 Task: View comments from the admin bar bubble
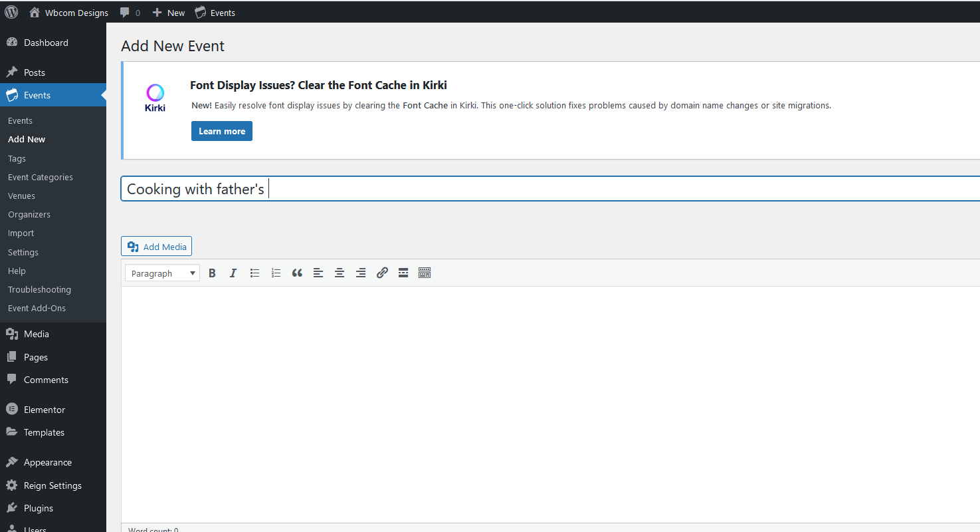pos(130,13)
